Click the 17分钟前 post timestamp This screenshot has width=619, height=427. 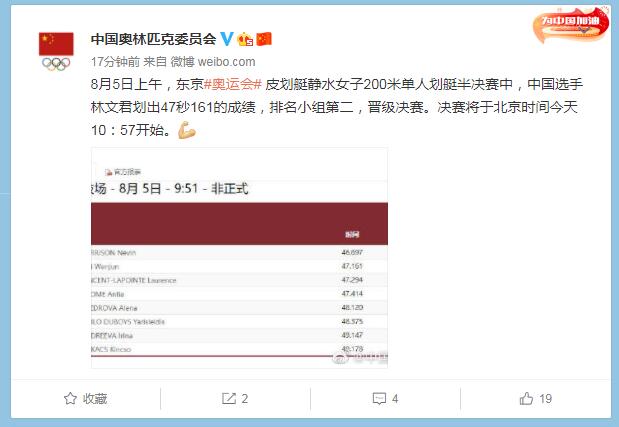click(x=115, y=62)
